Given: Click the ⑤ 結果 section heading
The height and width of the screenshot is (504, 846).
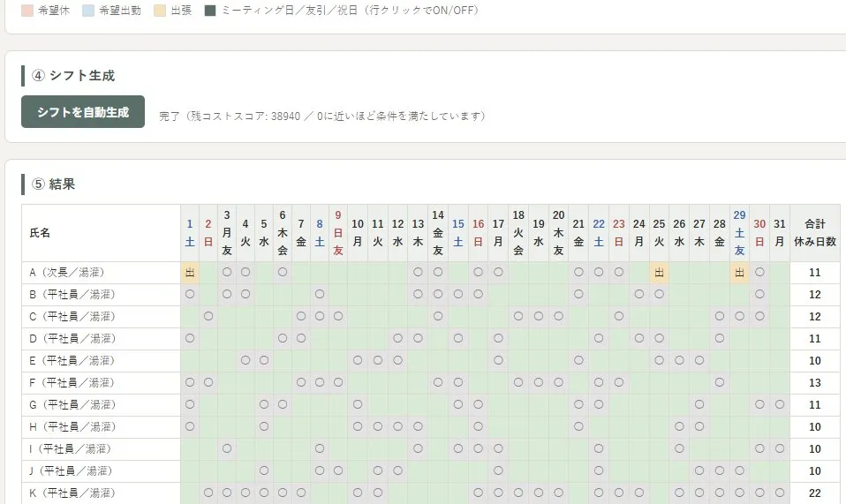Looking at the screenshot, I should 53,184.
